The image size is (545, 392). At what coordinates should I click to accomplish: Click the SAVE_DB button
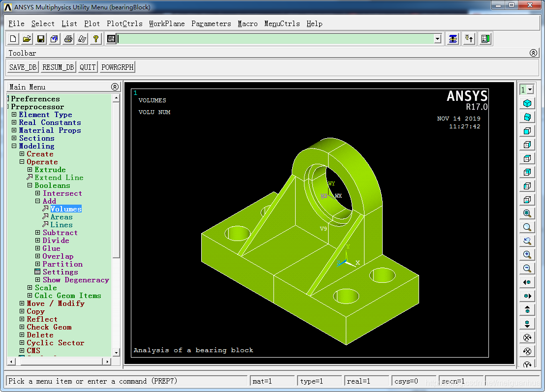[x=23, y=67]
